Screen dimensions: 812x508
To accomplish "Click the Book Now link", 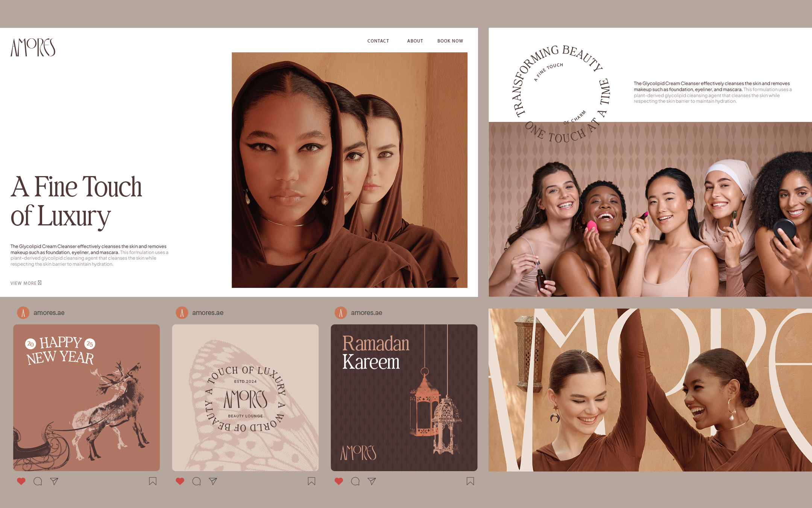I will point(450,41).
